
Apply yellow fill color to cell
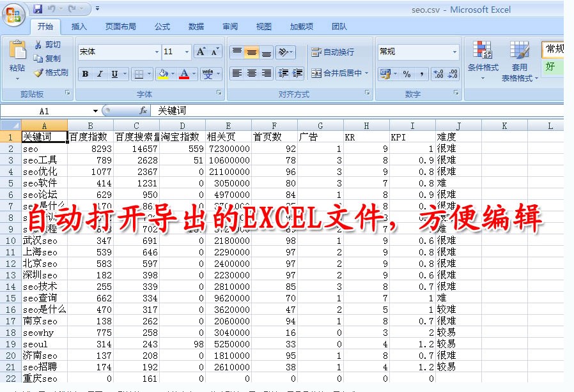click(x=163, y=74)
